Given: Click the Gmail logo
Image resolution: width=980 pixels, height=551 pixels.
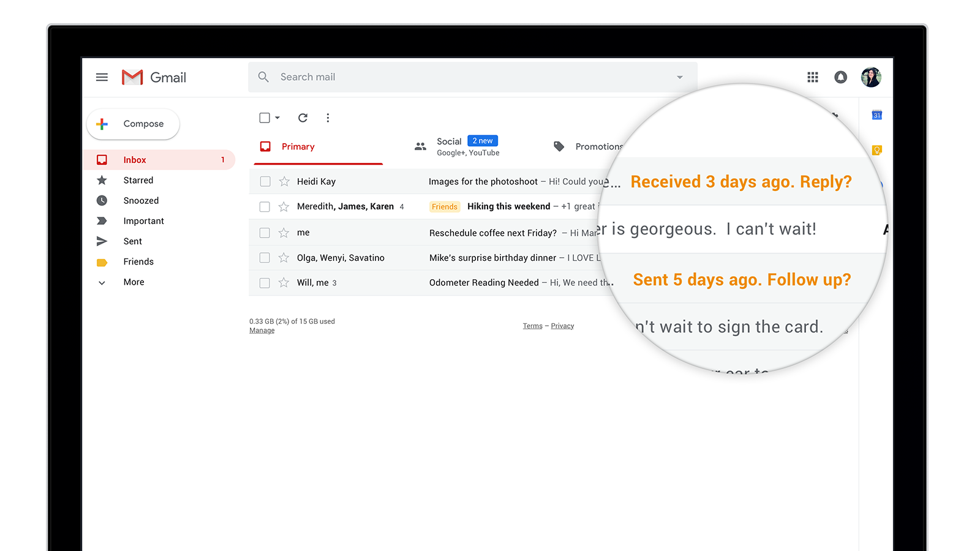Looking at the screenshot, I should pos(154,77).
